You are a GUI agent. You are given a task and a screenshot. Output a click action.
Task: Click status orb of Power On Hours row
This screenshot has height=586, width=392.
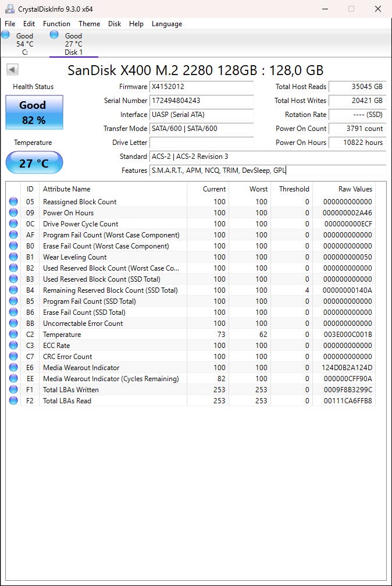pos(13,212)
